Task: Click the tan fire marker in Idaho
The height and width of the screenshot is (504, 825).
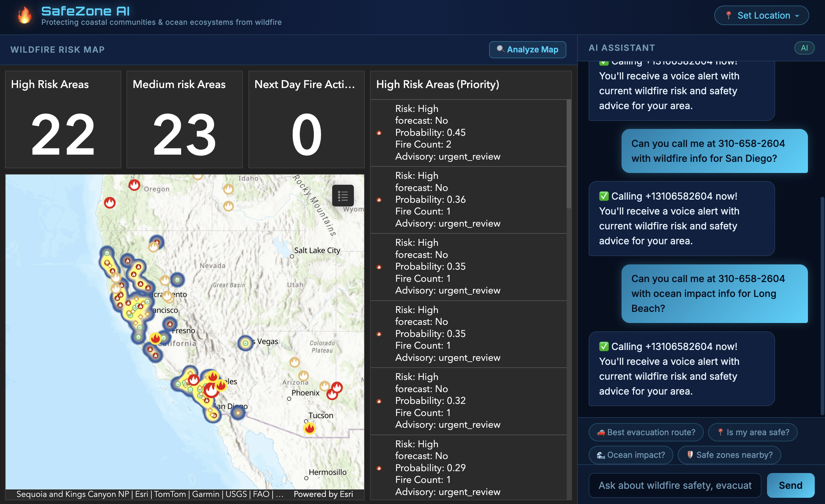Action: 228,189
